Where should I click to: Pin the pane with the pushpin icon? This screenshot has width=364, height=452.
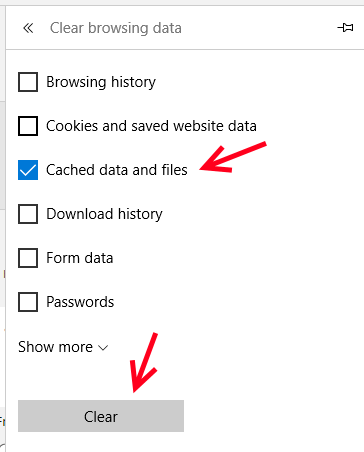[345, 27]
